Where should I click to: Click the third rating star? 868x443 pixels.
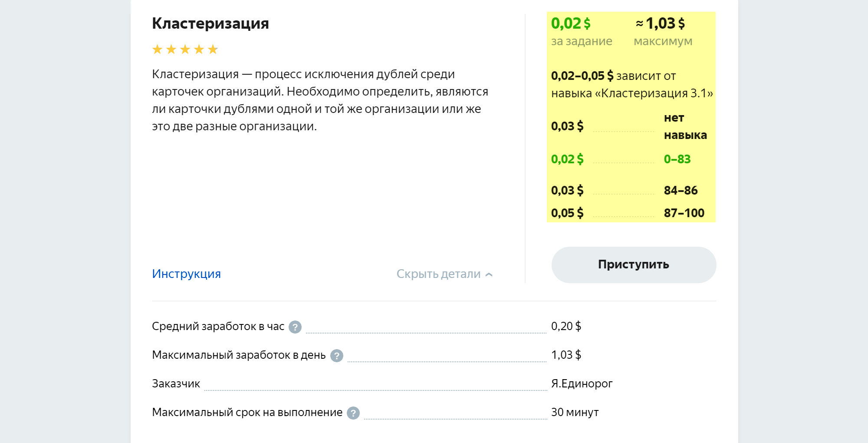click(x=185, y=50)
